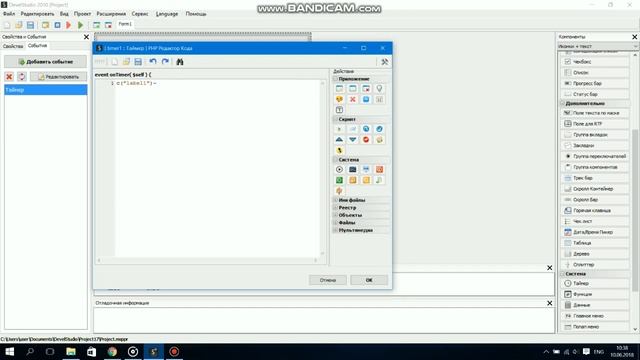Delete selected event with the red X icon

point(9,77)
